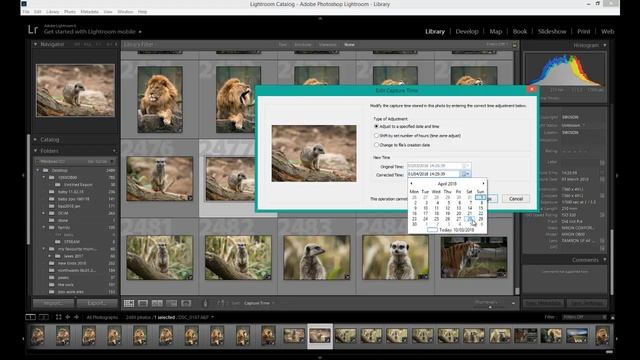Open the Help menu
Image resolution: width=640 pixels, height=360 pixels.
coord(142,12)
